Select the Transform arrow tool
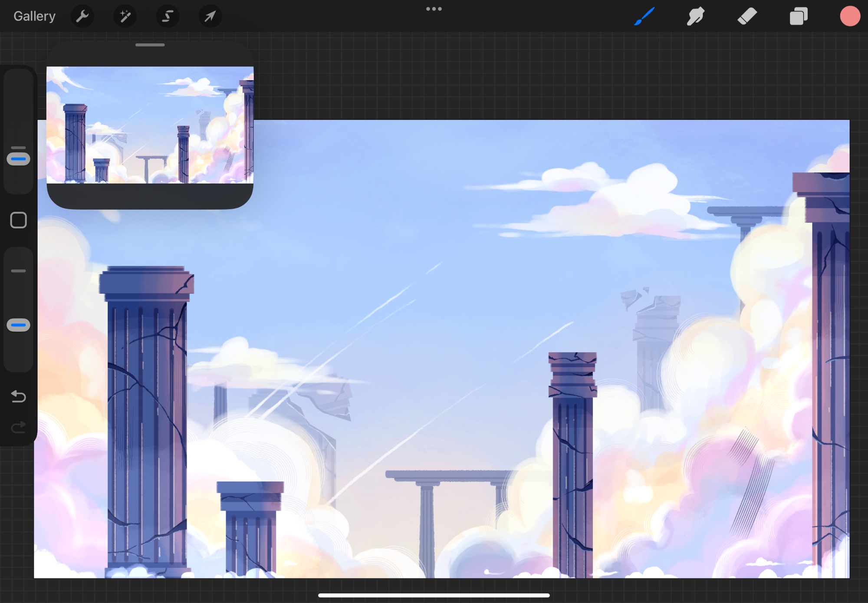This screenshot has width=868, height=603. click(210, 16)
